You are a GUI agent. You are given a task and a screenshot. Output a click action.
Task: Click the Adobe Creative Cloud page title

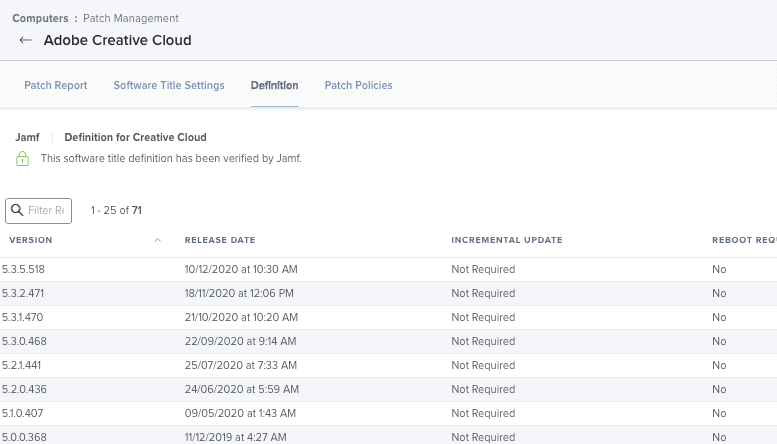(x=117, y=40)
